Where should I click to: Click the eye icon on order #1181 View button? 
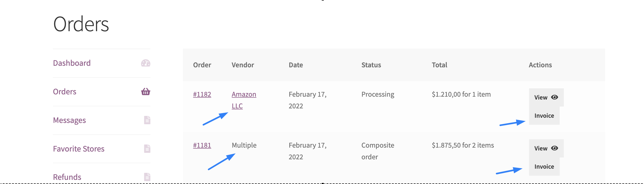[x=555, y=148]
